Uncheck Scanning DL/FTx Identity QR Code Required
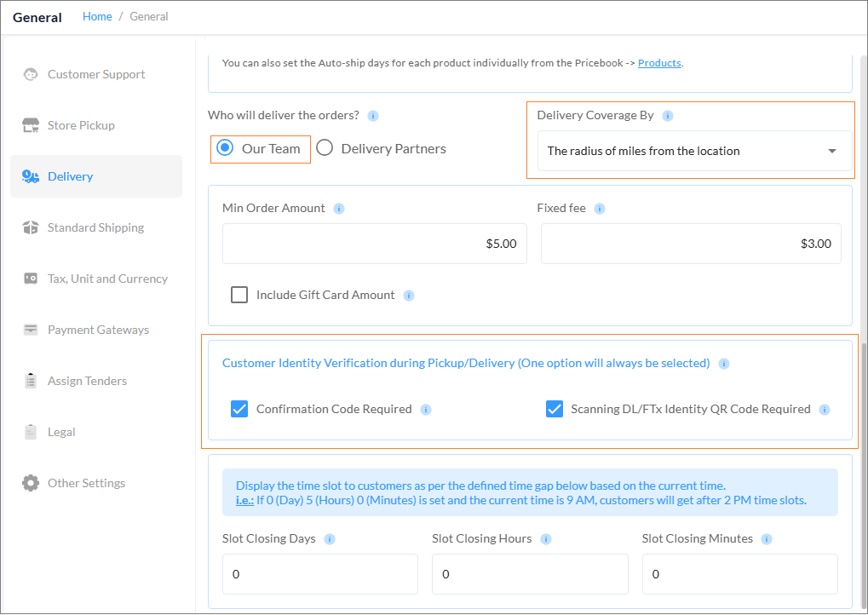The image size is (868, 615). pyautogui.click(x=555, y=409)
